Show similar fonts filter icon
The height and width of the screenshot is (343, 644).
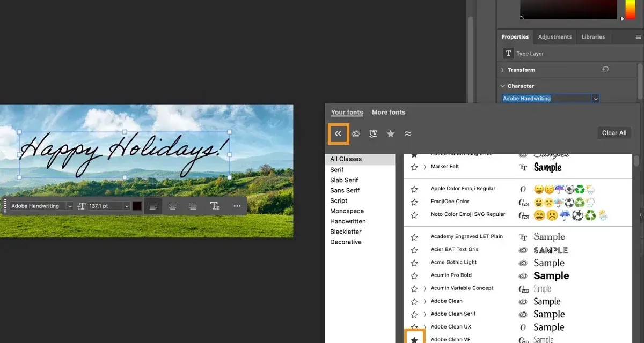click(408, 133)
